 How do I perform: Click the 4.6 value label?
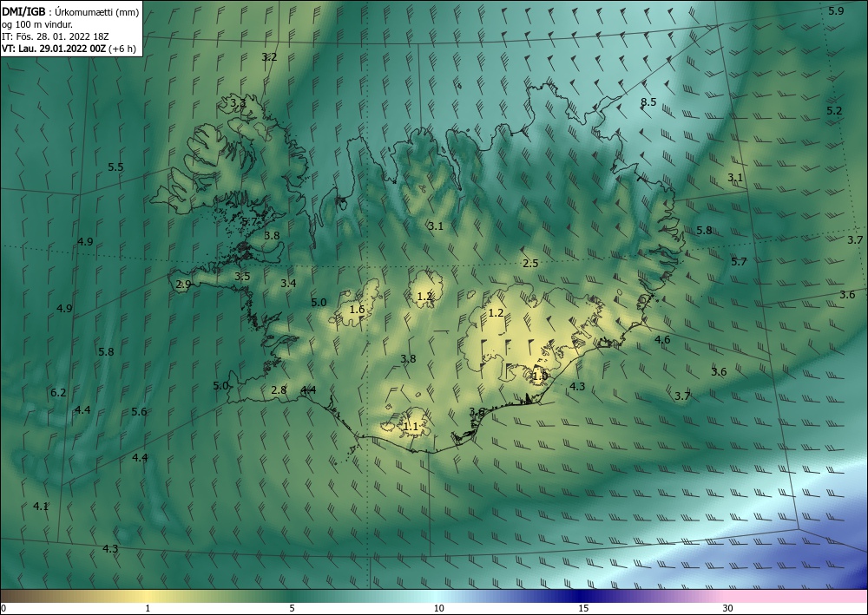click(x=662, y=339)
